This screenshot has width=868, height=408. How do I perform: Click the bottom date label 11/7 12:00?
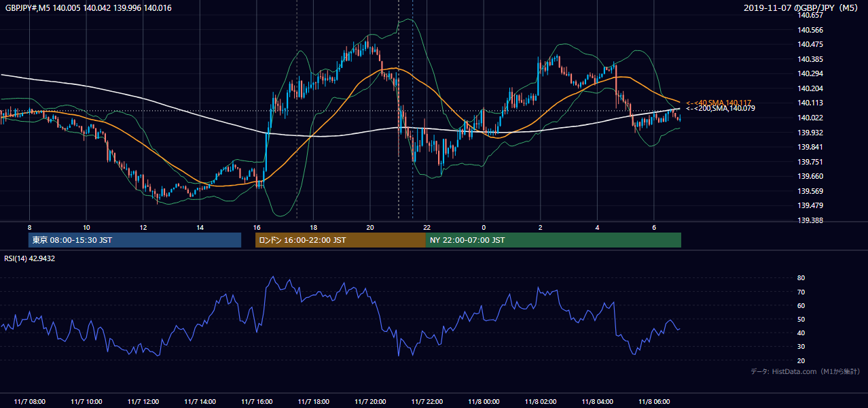coord(143,402)
